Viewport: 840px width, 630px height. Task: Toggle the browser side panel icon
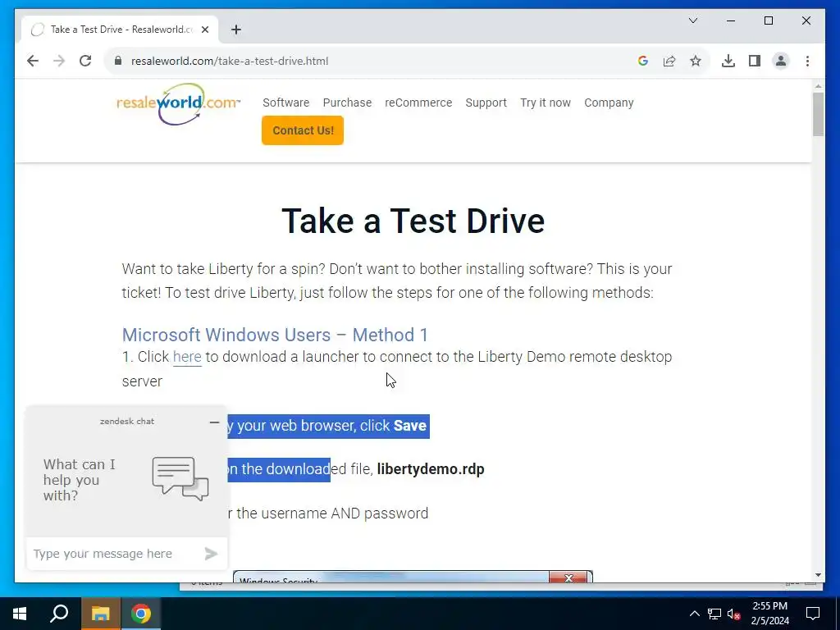click(x=755, y=61)
